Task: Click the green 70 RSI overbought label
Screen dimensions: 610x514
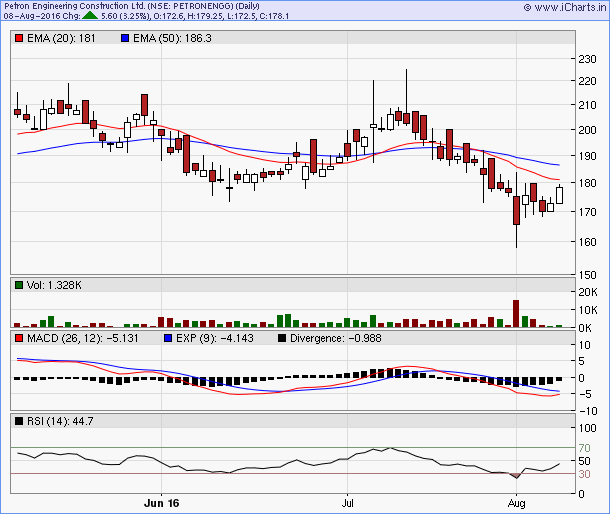Action: coord(585,448)
